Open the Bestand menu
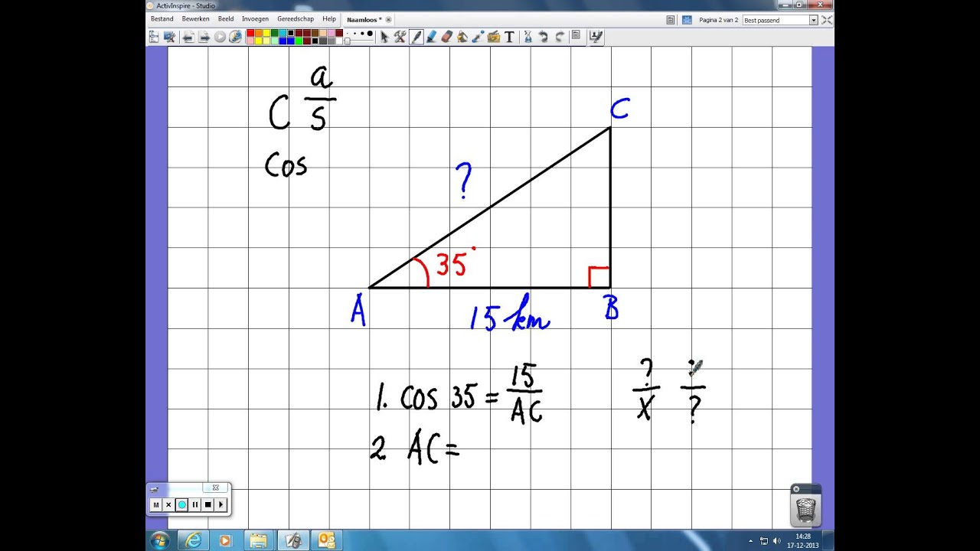The width and height of the screenshot is (980, 551). (x=162, y=19)
